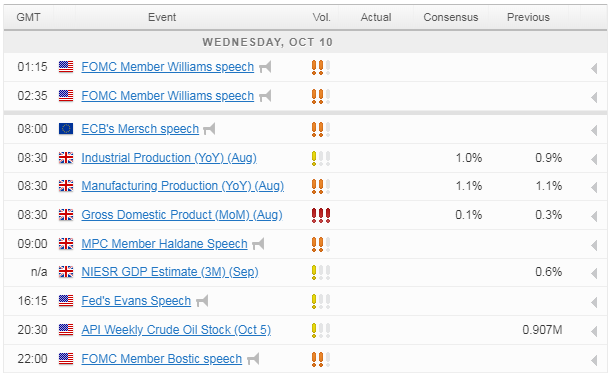Expand details arrow for the 01:15 Williams speech
The image size is (611, 376).
pyautogui.click(x=594, y=69)
